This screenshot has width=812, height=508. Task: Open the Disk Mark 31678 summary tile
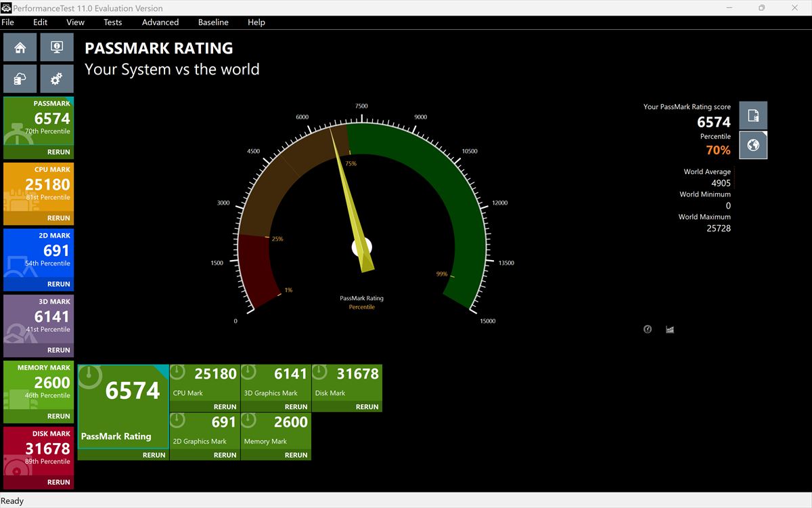346,383
